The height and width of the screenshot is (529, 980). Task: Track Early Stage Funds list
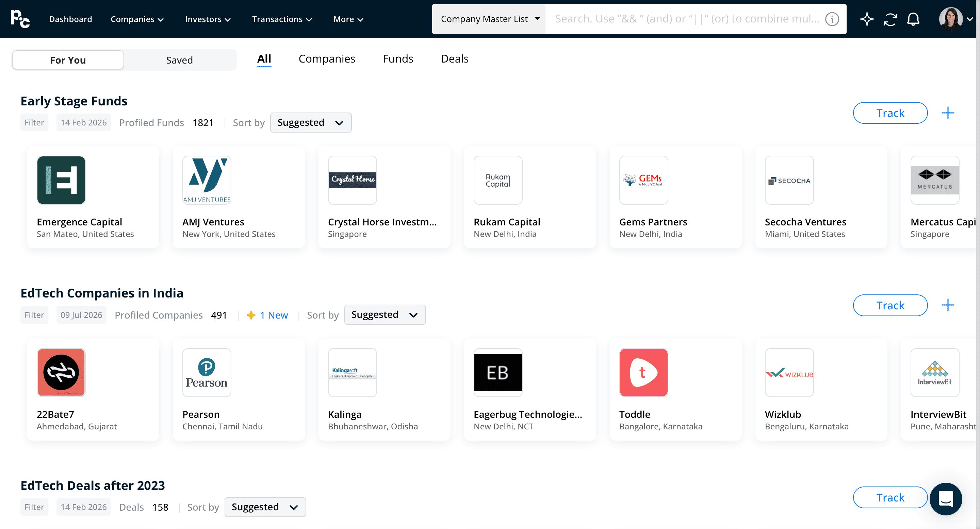[x=890, y=113]
